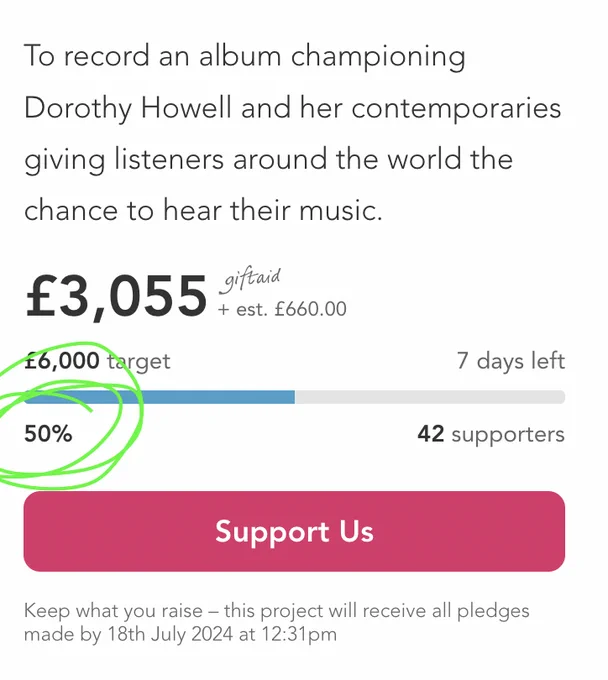Click the handwritten giftaid logo

click(x=251, y=280)
